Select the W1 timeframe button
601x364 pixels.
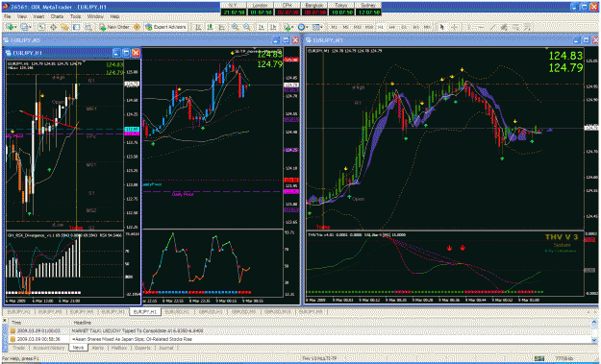[x=415, y=27]
